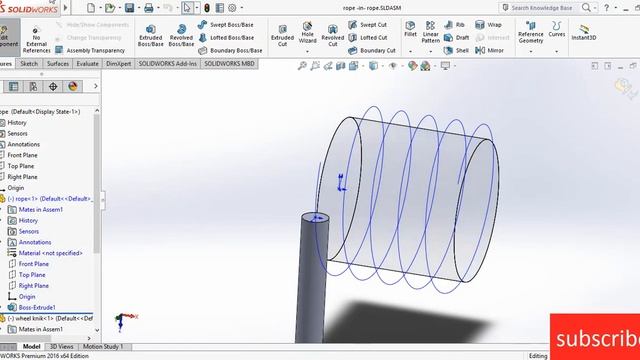Open the DimXpertManager crosshair tab

53,86
